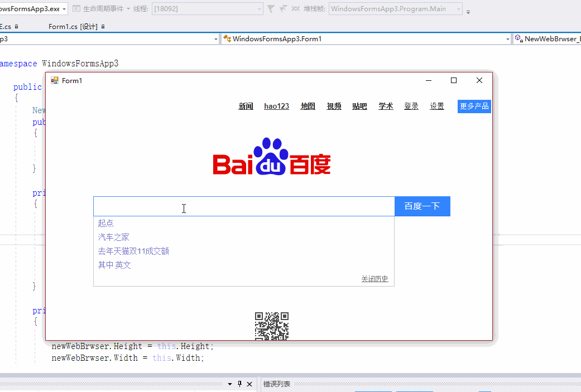Image resolution: width=581 pixels, height=392 pixels.
Task: Expand the project scope dropdown arrow
Action: point(215,39)
